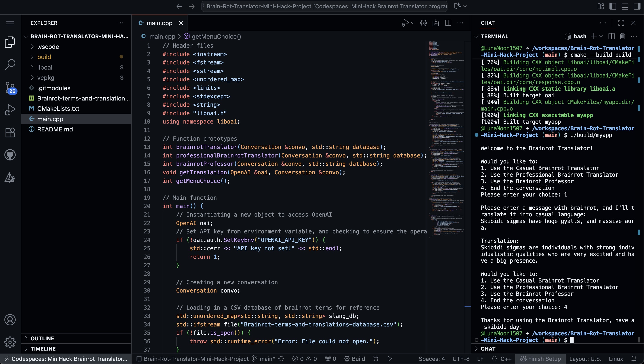This screenshot has height=364, width=644.
Task: Click the Build button in status bar
Action: (355, 359)
